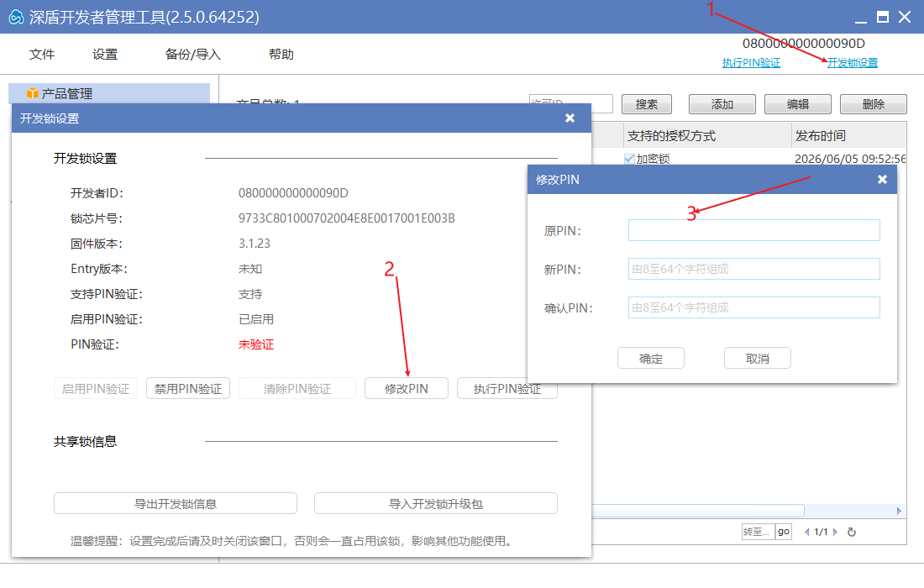The width and height of the screenshot is (924, 588).
Task: Focus the 原PIN input field
Action: click(x=754, y=230)
